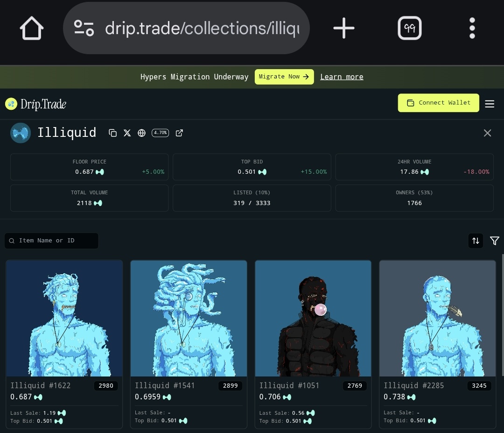The width and height of the screenshot is (504, 433).
Task: Open the tab switcher showing 99 tabs
Action: (x=410, y=28)
